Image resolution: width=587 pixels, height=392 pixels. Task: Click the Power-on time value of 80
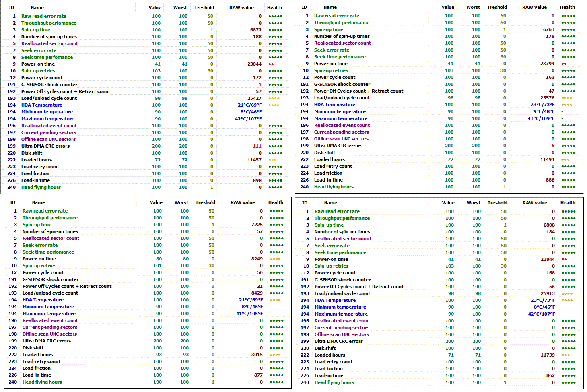pos(159,259)
